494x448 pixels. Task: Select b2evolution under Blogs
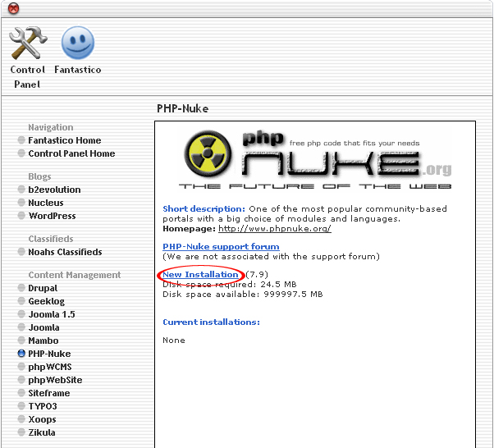tap(54, 190)
